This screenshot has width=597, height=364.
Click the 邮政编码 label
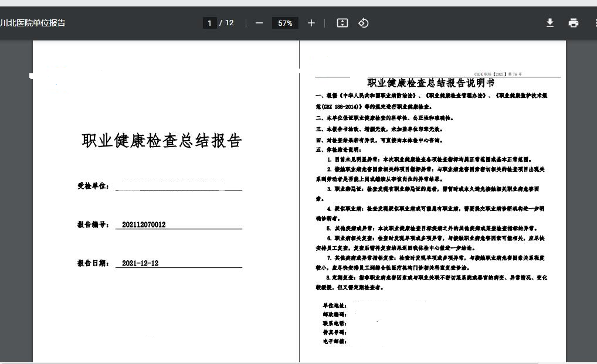click(334, 315)
